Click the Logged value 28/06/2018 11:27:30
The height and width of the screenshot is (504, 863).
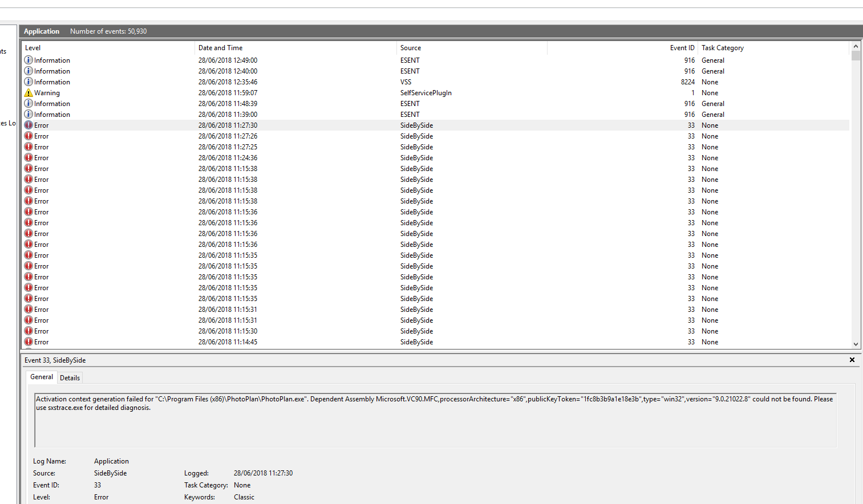point(263,473)
